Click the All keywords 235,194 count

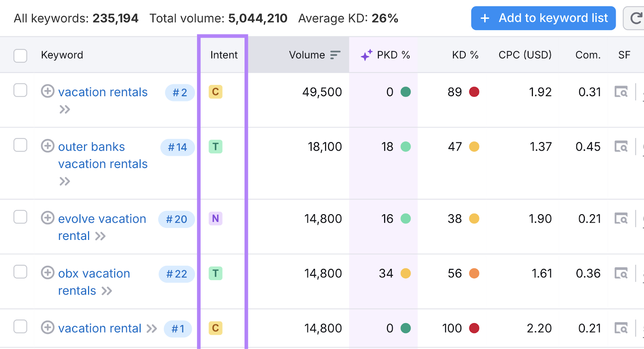tap(116, 19)
